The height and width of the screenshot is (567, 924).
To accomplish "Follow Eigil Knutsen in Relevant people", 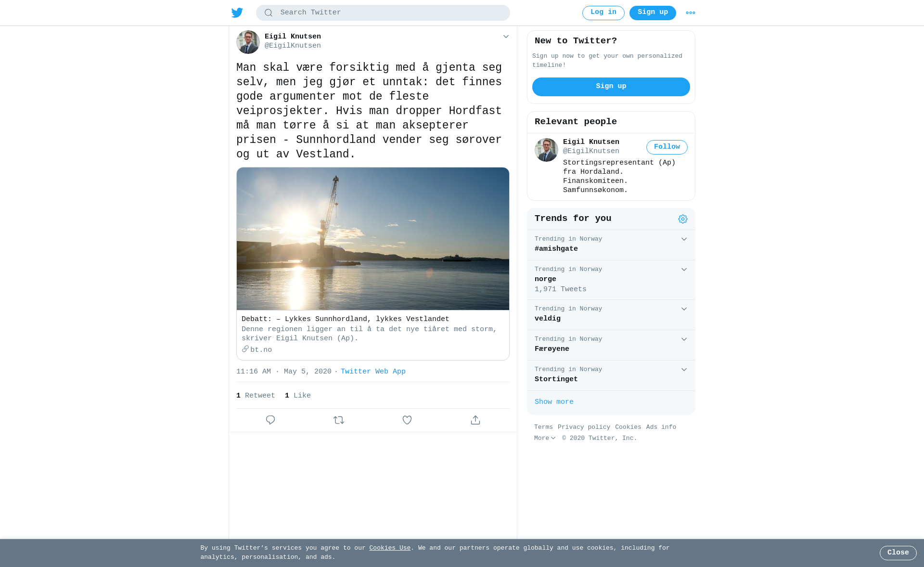I will [667, 147].
